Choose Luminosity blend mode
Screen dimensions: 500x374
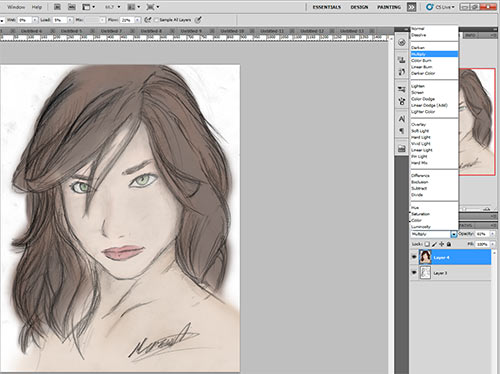[434, 227]
